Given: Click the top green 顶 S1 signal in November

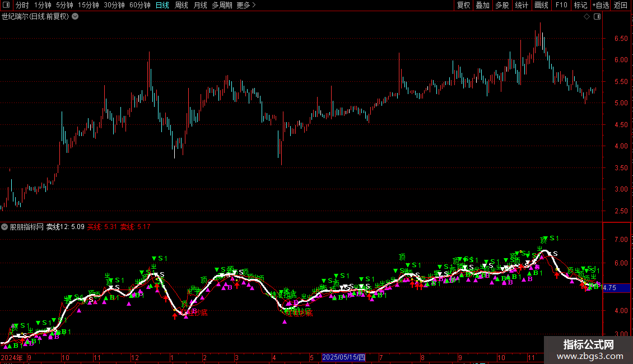Looking at the screenshot, I should point(550,239).
